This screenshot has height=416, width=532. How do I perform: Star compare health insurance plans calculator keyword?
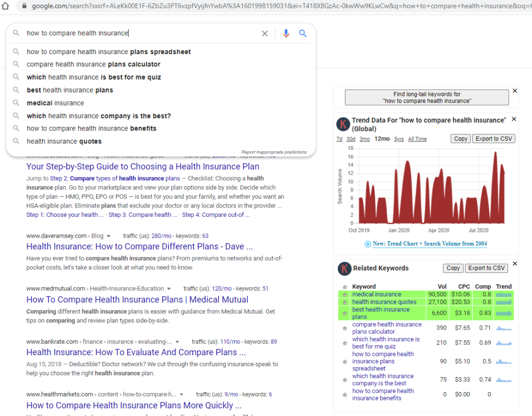(x=345, y=328)
